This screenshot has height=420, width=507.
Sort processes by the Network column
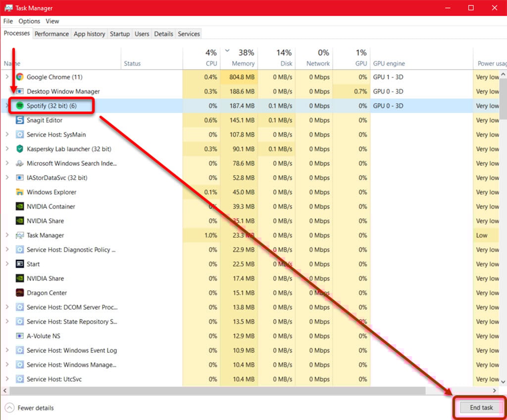tap(314, 58)
